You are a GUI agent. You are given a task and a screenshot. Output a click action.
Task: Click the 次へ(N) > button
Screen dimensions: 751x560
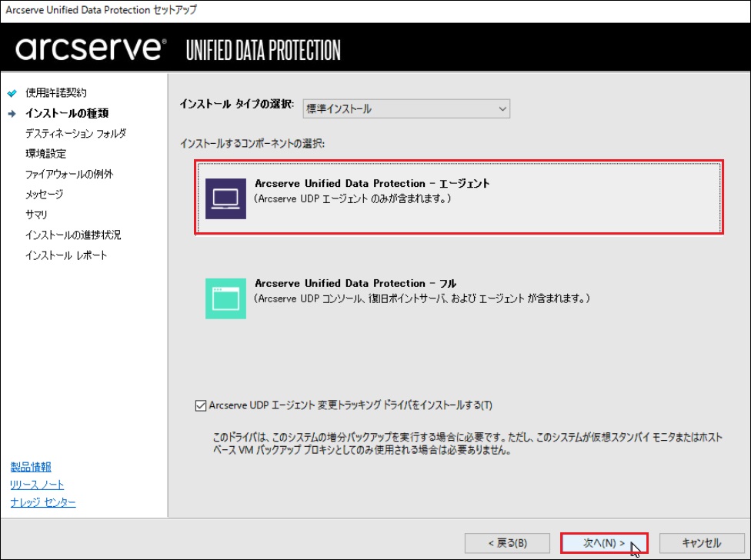(604, 543)
